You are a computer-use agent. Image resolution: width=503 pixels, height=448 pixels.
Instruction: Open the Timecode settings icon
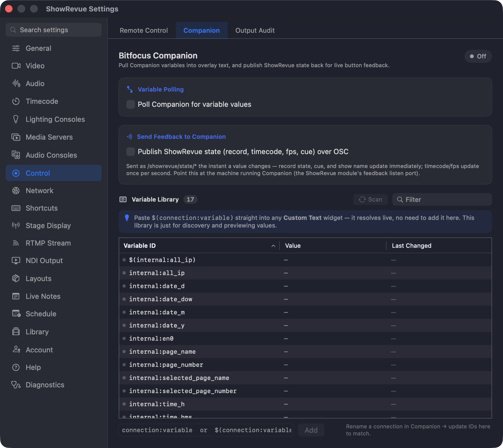[x=16, y=101]
